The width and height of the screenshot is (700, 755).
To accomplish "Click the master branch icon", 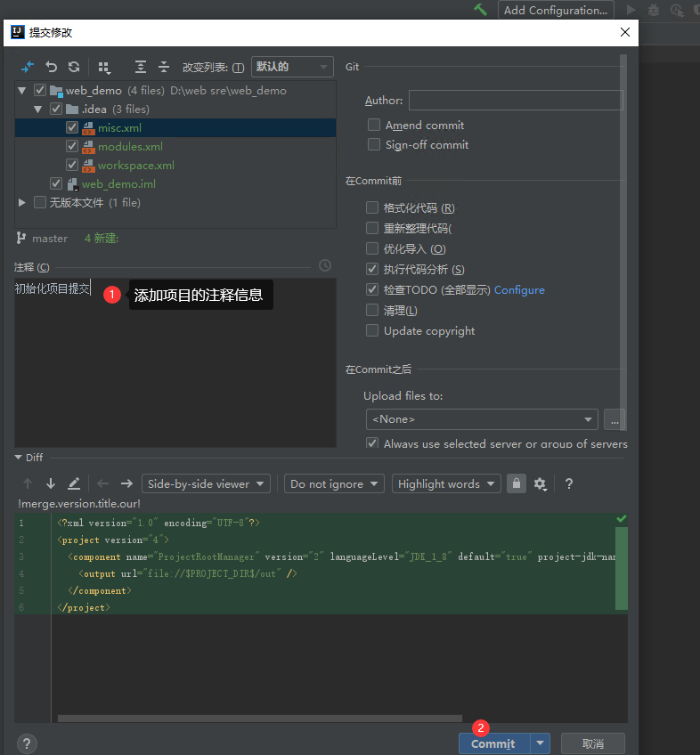I will click(20, 238).
